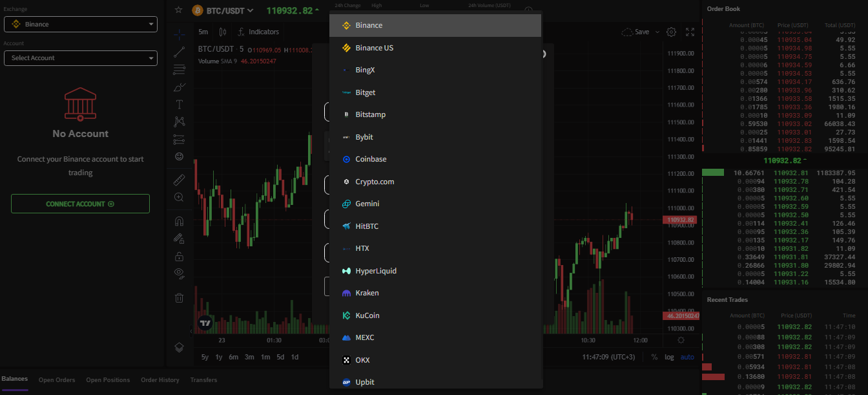The width and height of the screenshot is (868, 395).
Task: Toggle stay in drawing mode
Action: coord(180,239)
